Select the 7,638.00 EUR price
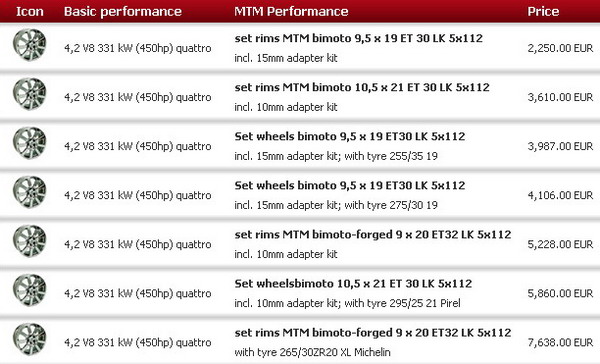Viewport: 600px width, 364px height. coord(560,342)
